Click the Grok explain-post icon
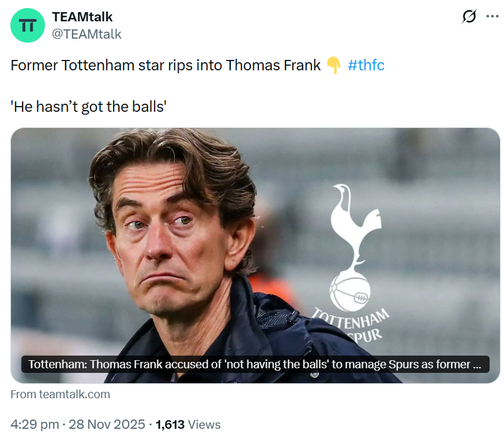This screenshot has height=438, width=504. point(469,17)
